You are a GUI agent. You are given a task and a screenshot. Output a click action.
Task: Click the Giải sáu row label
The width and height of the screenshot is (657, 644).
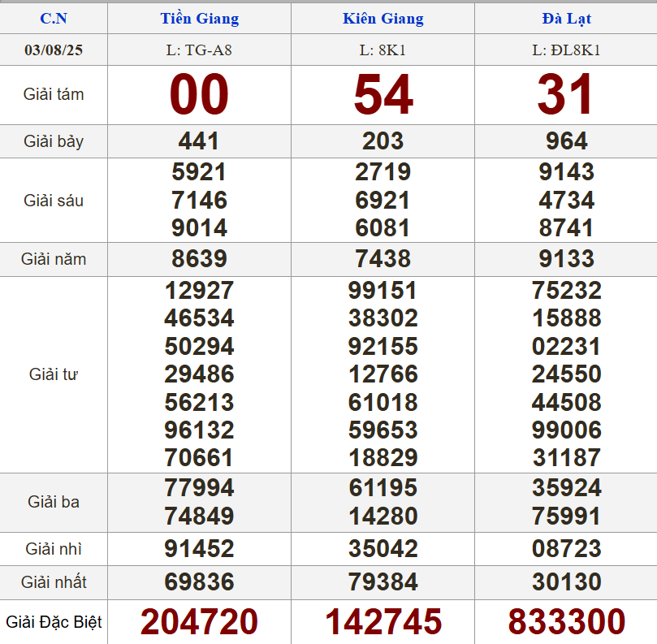coord(54,200)
